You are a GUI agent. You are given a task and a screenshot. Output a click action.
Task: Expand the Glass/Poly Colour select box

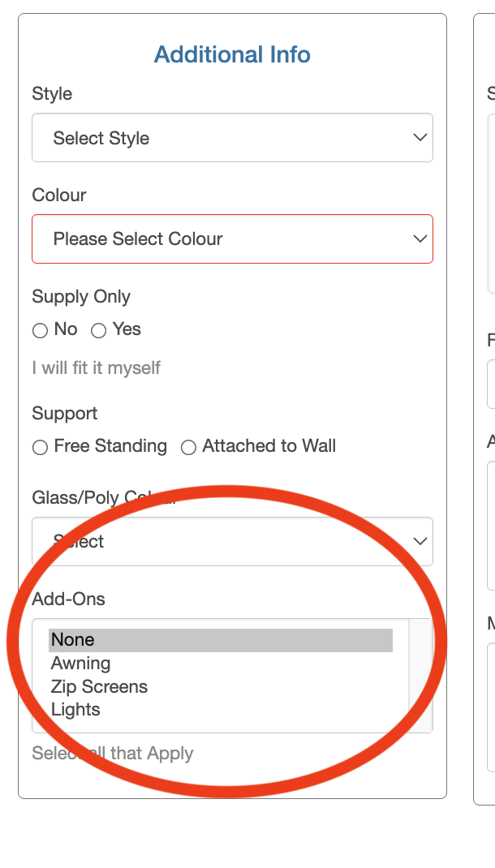click(x=232, y=542)
